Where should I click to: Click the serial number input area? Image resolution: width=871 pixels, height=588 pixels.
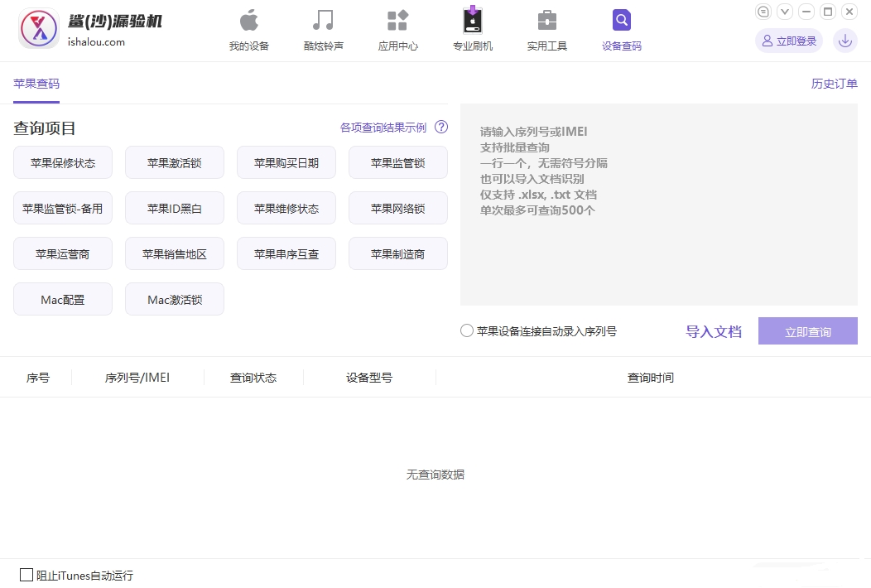658,207
